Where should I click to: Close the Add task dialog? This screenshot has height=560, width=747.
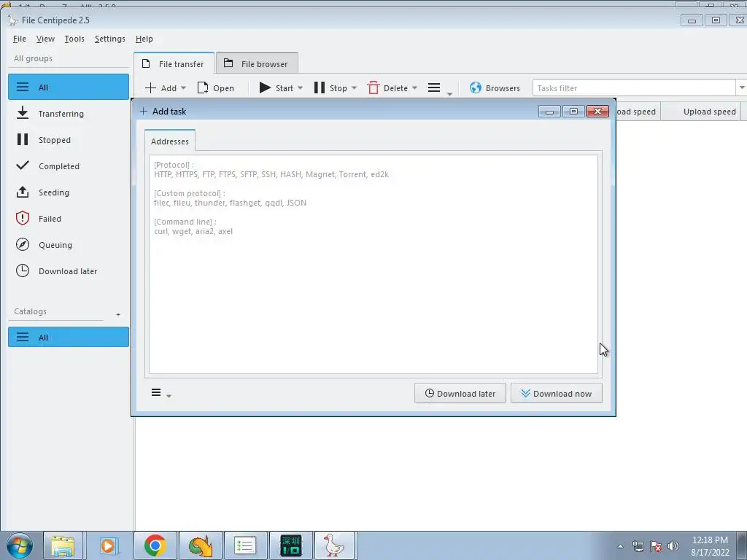coord(598,111)
